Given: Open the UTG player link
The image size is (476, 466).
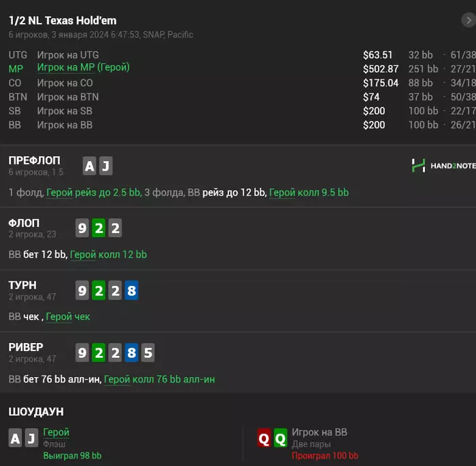Looking at the screenshot, I should click(68, 55).
